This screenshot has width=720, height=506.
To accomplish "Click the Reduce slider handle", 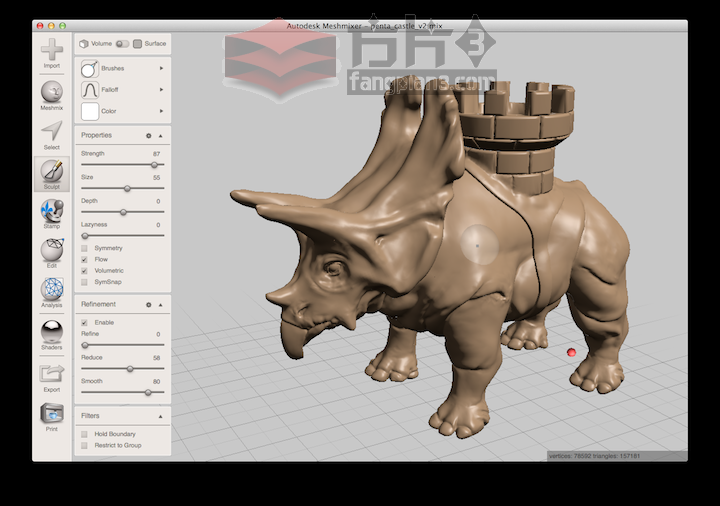I will tap(130, 369).
